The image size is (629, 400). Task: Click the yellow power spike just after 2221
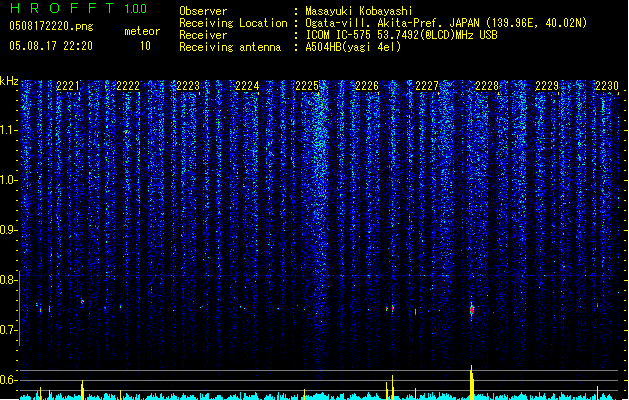tap(82, 390)
